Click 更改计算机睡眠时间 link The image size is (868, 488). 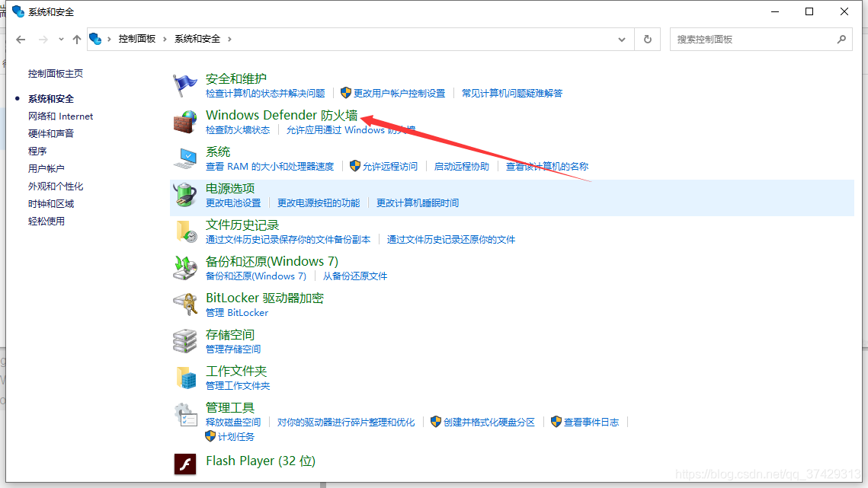(418, 203)
